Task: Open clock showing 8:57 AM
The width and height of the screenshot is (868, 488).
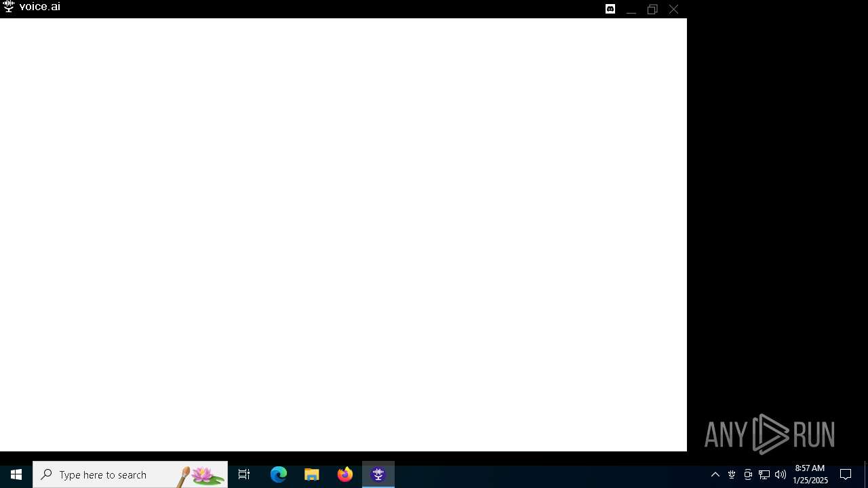Action: [x=810, y=474]
